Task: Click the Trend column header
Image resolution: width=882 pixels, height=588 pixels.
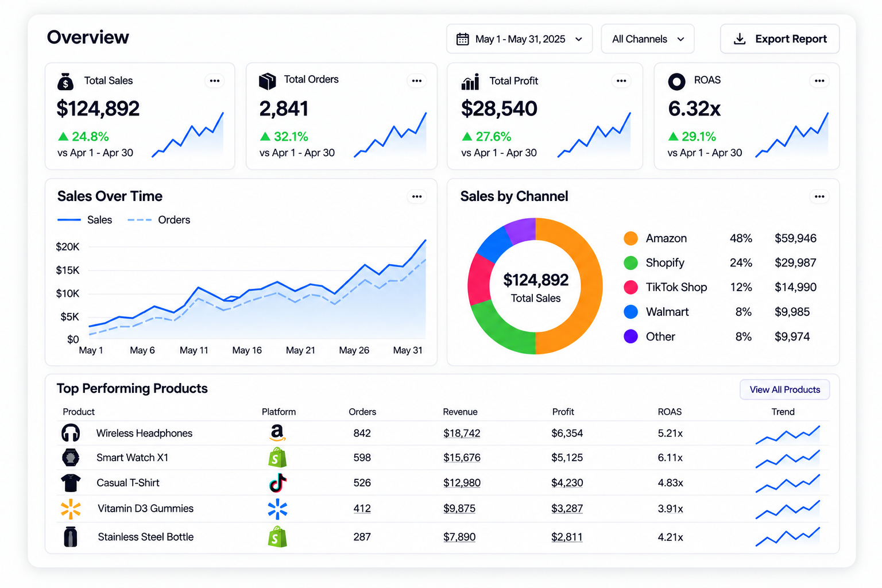Action: [783, 412]
